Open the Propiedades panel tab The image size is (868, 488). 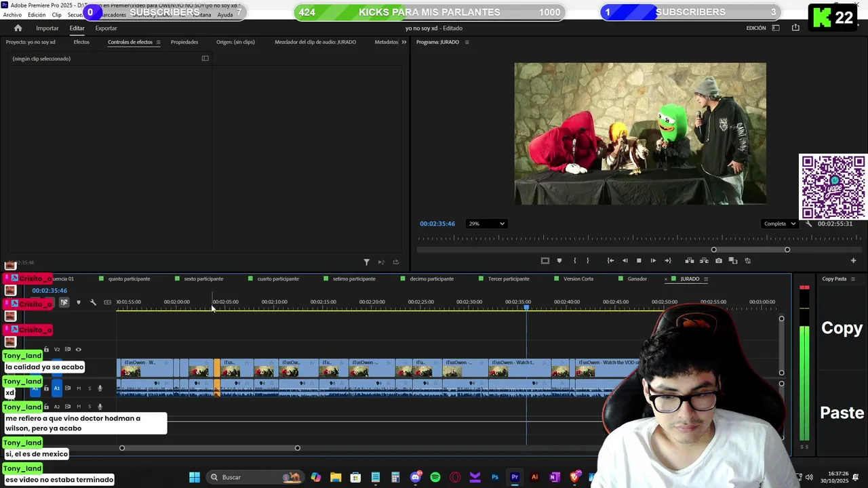184,42
